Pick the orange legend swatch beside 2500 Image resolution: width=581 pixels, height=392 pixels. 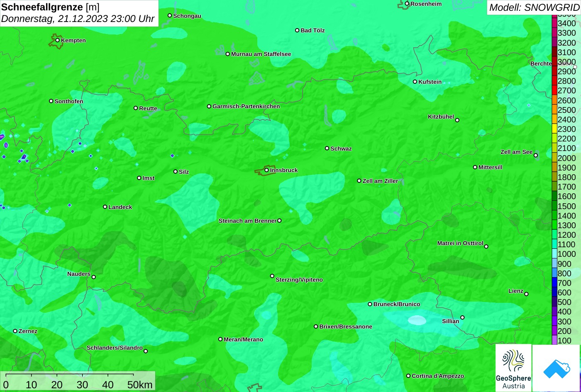coord(554,110)
